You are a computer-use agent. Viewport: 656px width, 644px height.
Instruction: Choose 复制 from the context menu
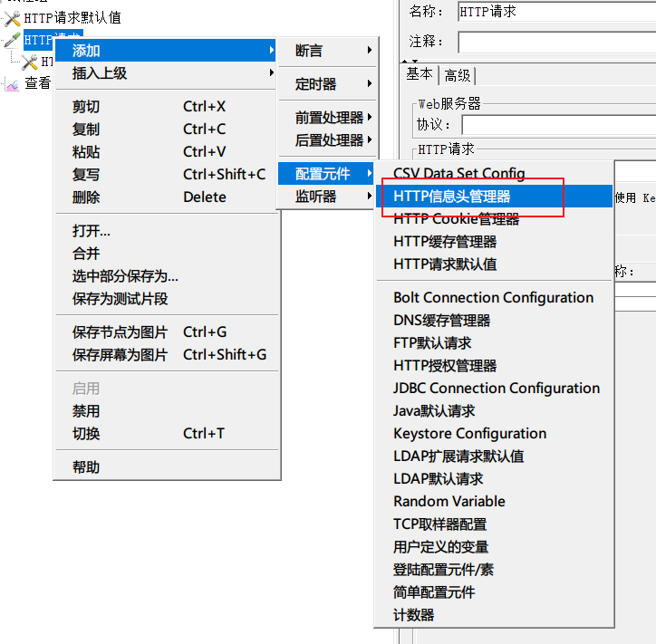(x=168, y=130)
